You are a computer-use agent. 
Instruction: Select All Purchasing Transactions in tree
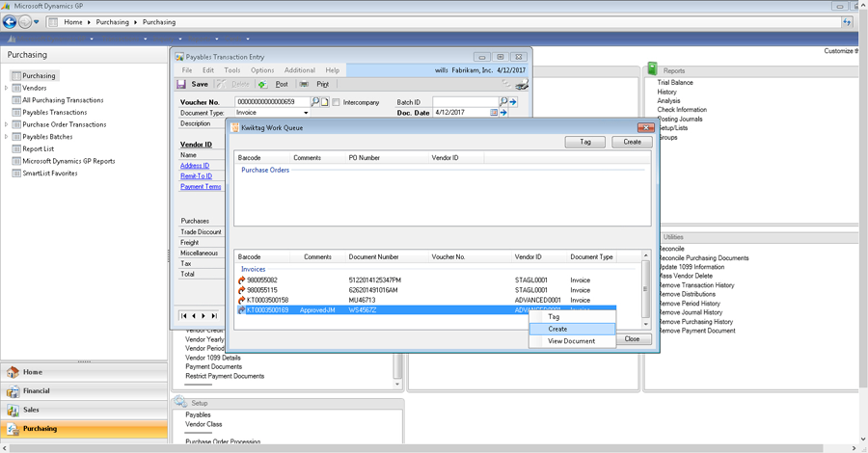(x=63, y=100)
